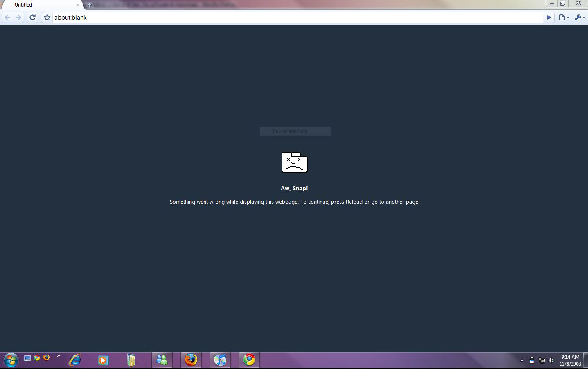Close the Chrome window
Viewport: 588px width, 369px height.
click(578, 4)
